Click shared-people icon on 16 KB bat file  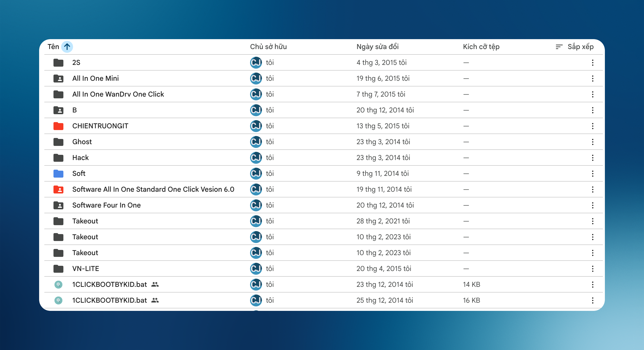(x=155, y=300)
